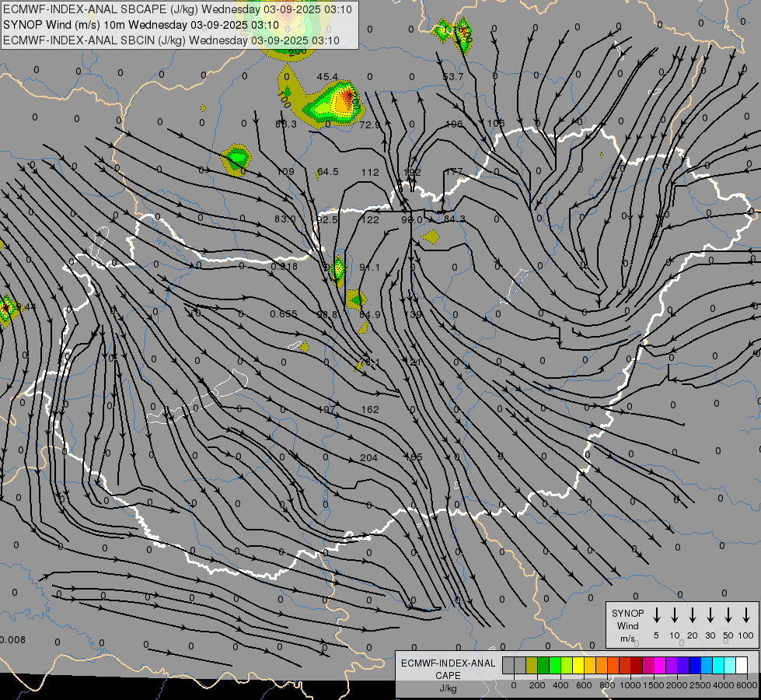Select the bright magenta CAPE legend swatch
761x700 pixels.
660,665
